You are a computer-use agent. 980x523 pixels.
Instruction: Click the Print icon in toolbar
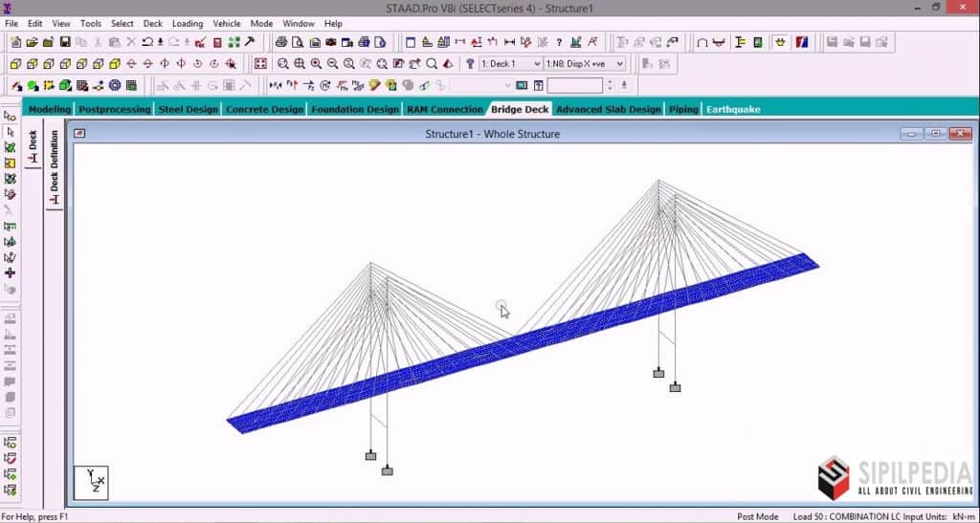pyautogui.click(x=280, y=42)
